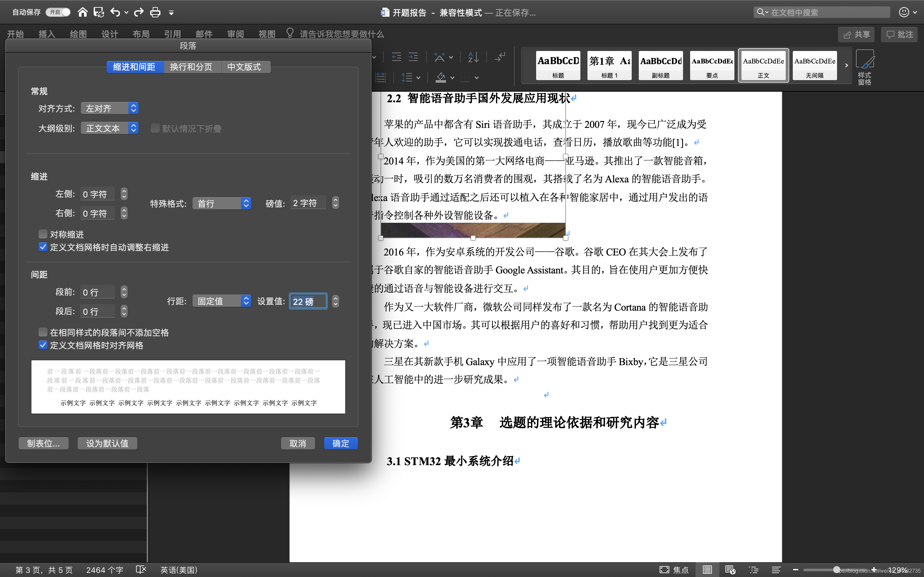The width and height of the screenshot is (924, 577).
Task: Click the decrease indent icon
Action: pyautogui.click(x=397, y=57)
